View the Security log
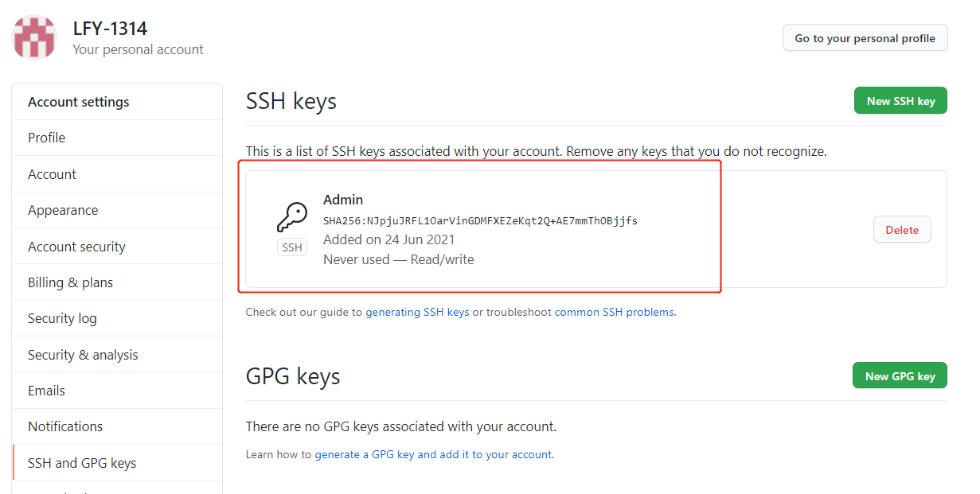Viewport: 980px width, 494px height. tap(62, 318)
